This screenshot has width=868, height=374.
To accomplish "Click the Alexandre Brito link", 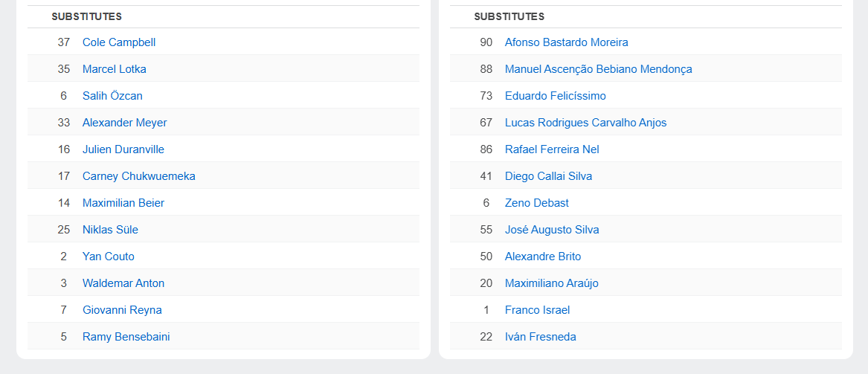I will click(542, 257).
